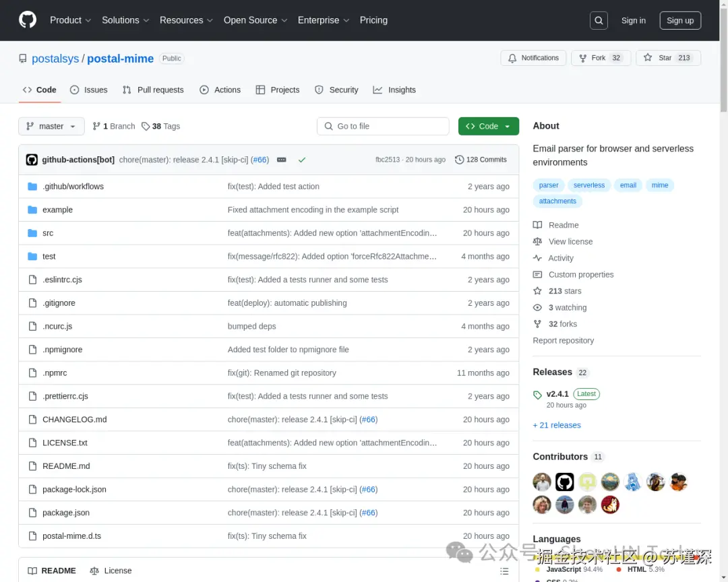Open the Pricing page
The width and height of the screenshot is (728, 582).
tap(373, 20)
